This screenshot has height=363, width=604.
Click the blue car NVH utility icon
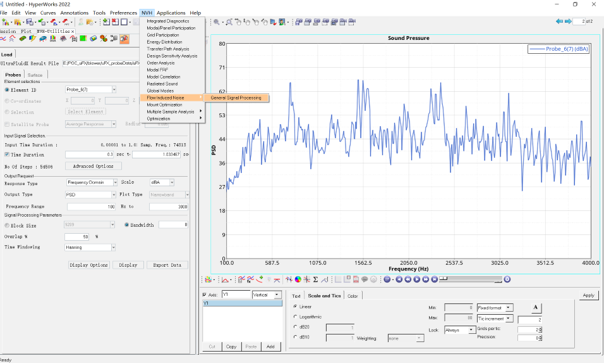[43, 39]
